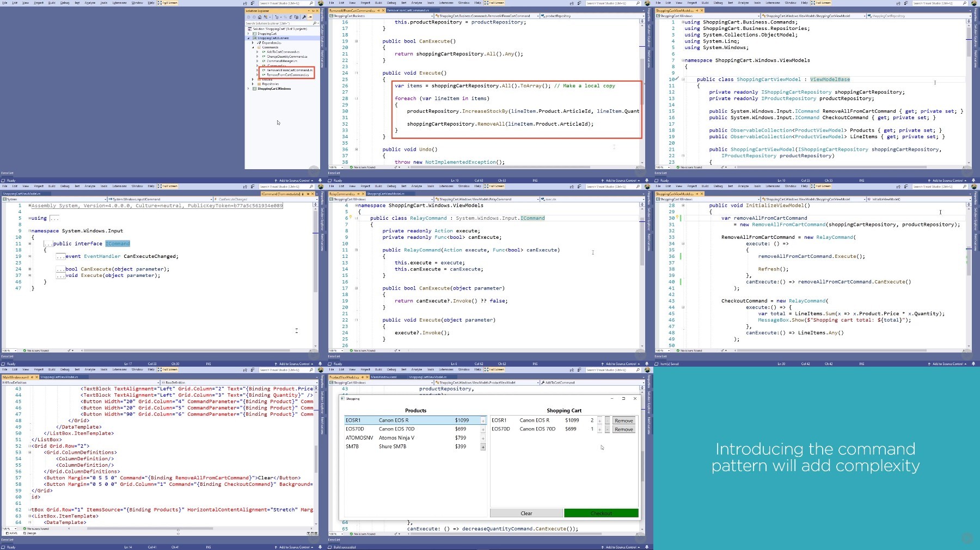
Task: Add EOSR1 Canon EOS R to cart with plus
Action: 483,421
